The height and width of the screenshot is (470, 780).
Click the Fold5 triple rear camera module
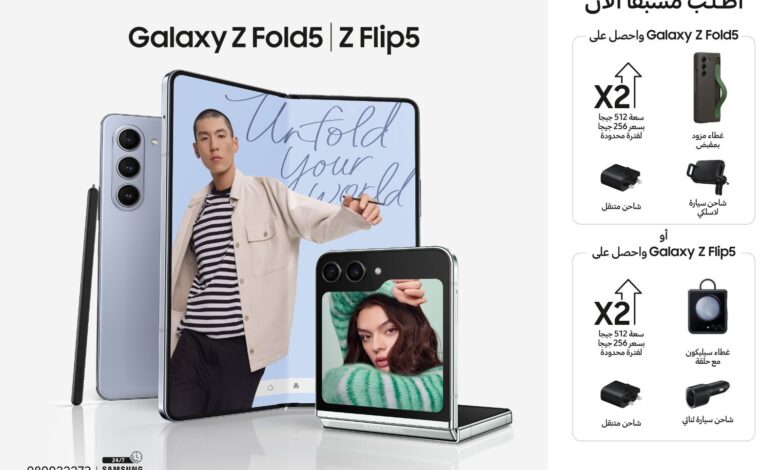tap(129, 167)
